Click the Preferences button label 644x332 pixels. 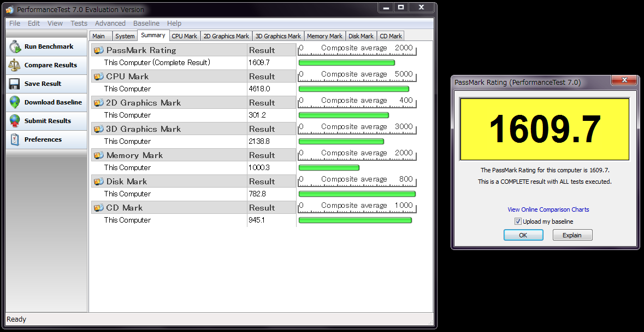(x=43, y=139)
